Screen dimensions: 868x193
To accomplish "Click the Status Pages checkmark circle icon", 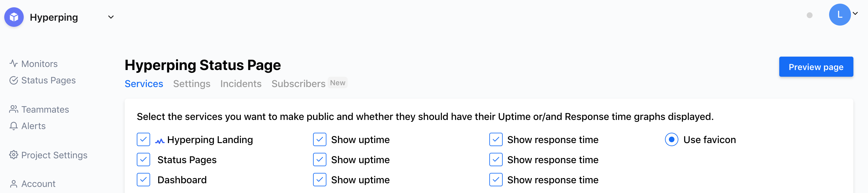I will pyautogui.click(x=13, y=80).
